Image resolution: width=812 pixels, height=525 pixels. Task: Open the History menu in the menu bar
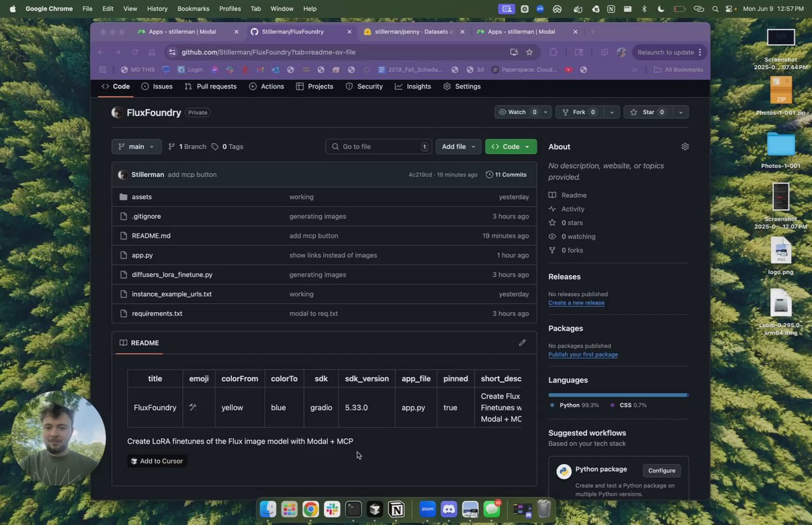157,9
